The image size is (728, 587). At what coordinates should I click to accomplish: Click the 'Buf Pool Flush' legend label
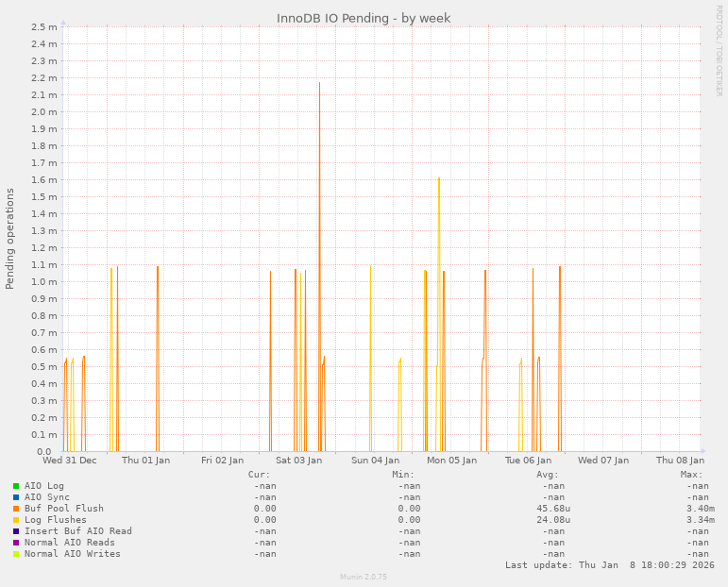[64, 509]
